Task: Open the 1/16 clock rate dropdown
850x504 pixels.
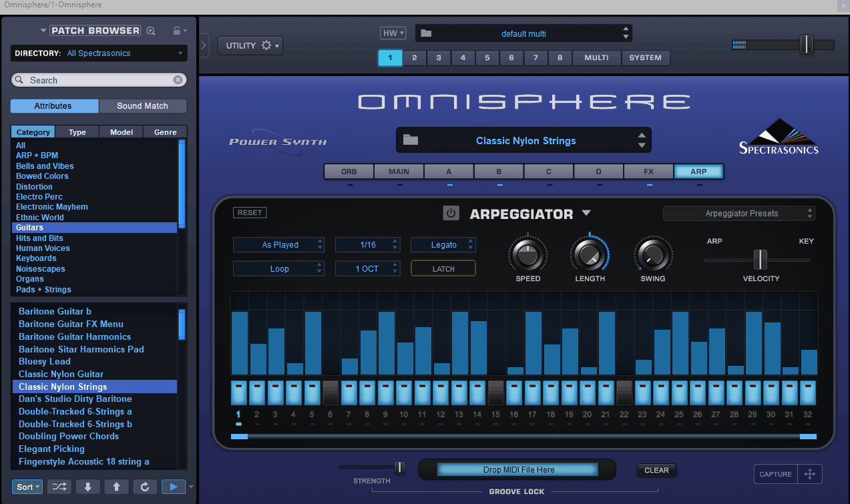Action: pos(368,245)
